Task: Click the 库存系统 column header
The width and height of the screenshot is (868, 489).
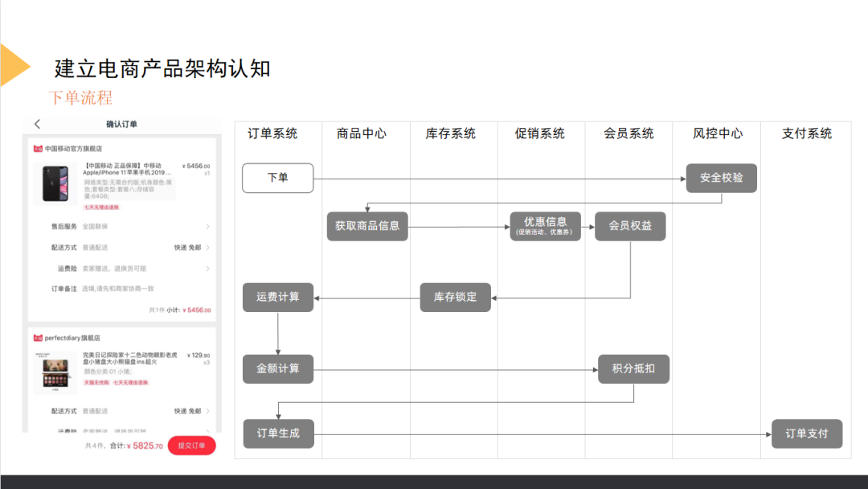Action: [x=451, y=134]
